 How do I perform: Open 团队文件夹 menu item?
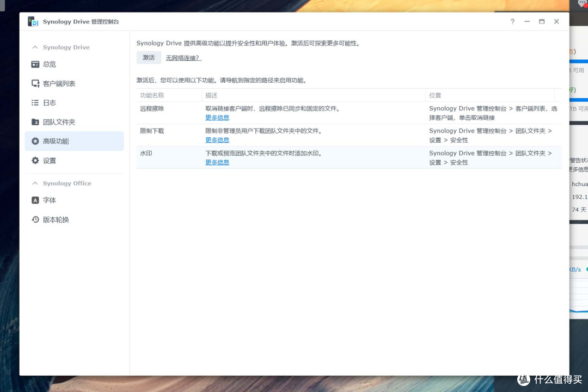[74, 122]
